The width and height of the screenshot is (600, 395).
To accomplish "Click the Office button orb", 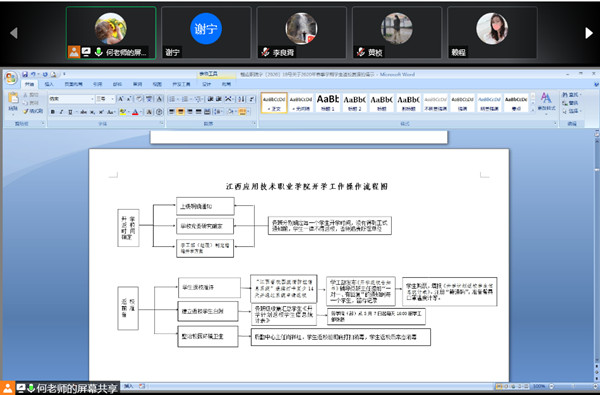I will pyautogui.click(x=11, y=78).
